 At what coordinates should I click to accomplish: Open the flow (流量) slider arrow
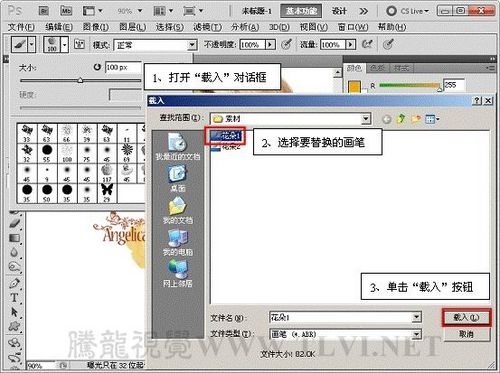click(350, 45)
